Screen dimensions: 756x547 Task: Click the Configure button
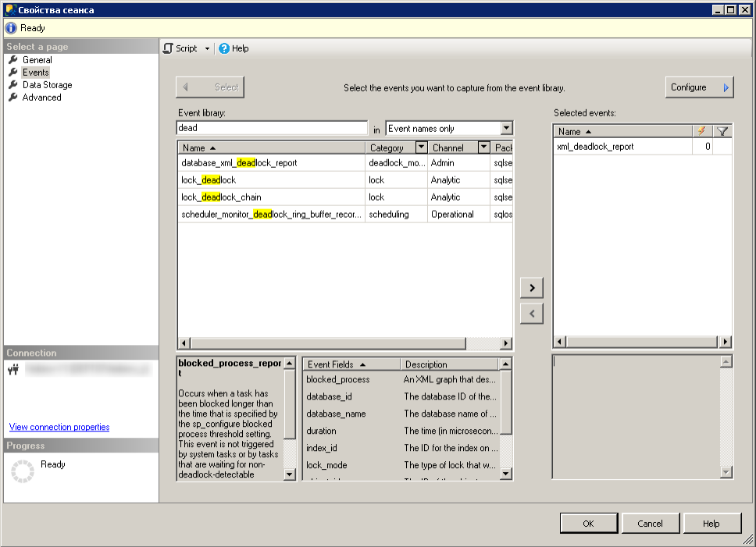point(699,87)
